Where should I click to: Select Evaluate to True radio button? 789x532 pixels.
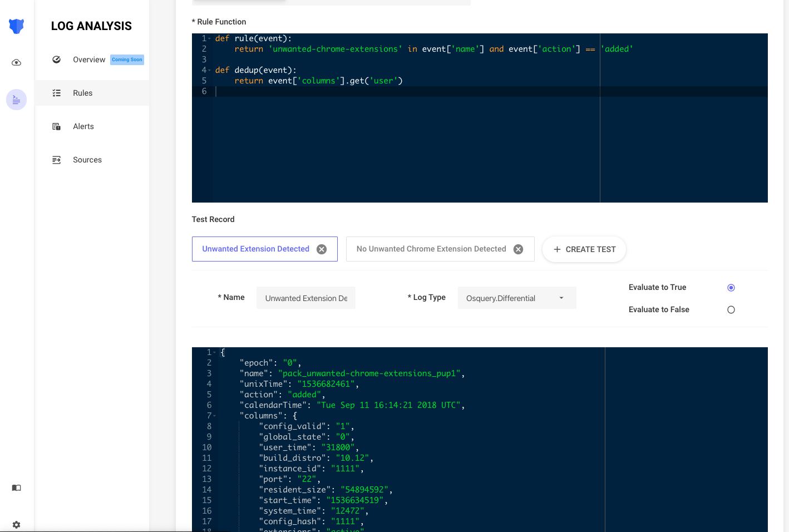click(731, 288)
